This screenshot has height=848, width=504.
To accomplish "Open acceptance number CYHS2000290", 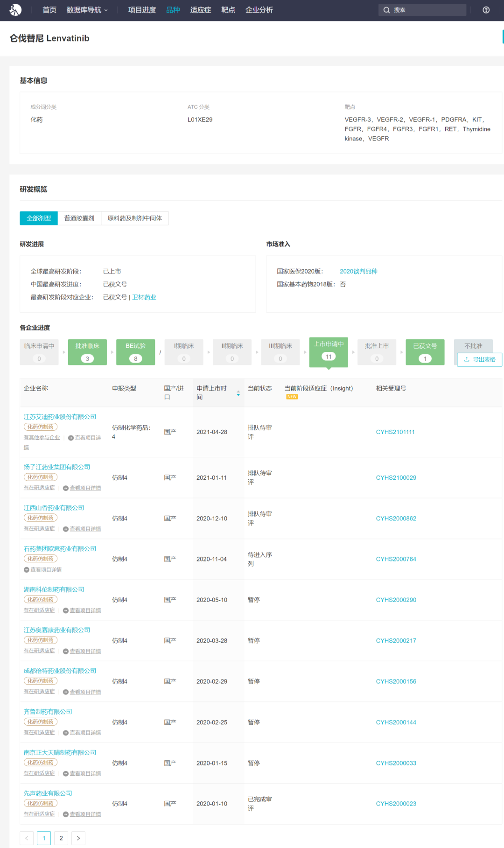I will click(396, 600).
